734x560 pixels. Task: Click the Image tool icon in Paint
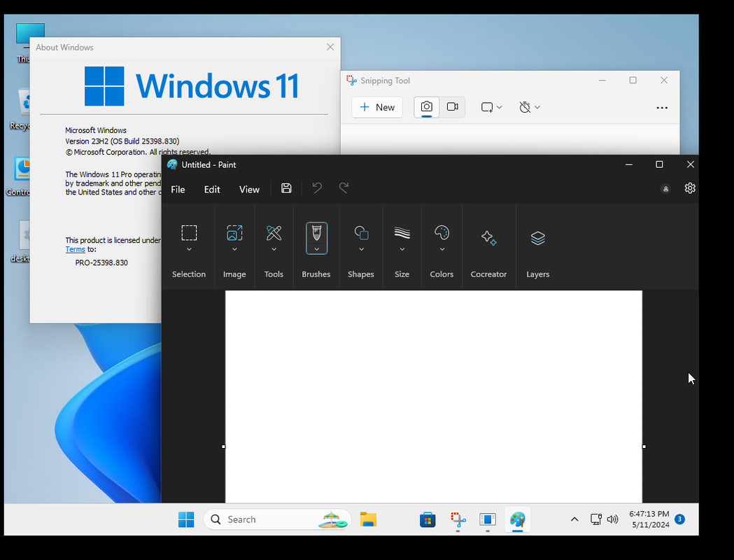(234, 232)
